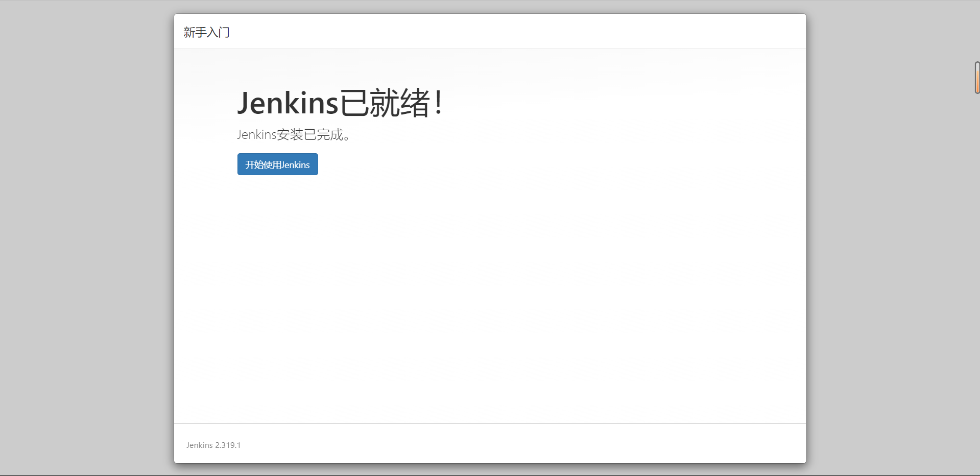The image size is (980, 476).
Task: Click the 2.319.1 number in the footer
Action: pyautogui.click(x=228, y=445)
